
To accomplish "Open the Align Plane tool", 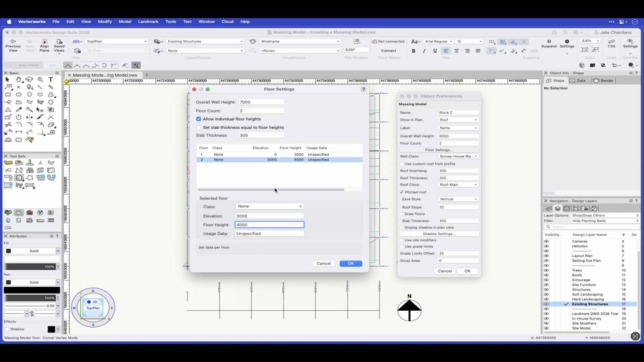I will [44, 45].
